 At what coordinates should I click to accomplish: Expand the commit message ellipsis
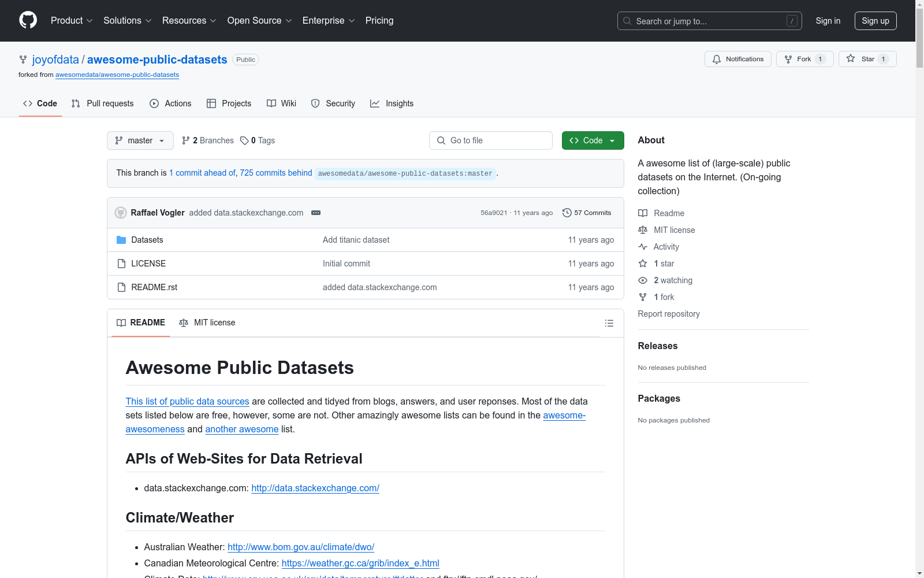[316, 213]
